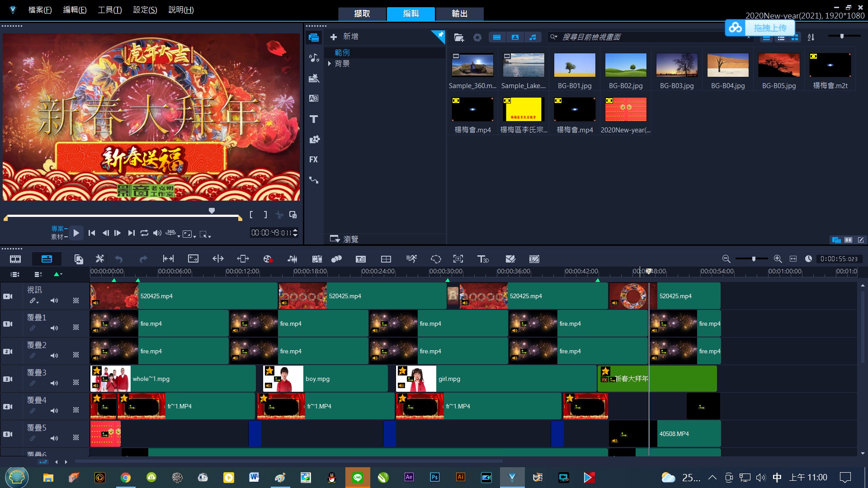This screenshot has height=488, width=868.
Task: Click the sort media (A-Z) icon
Action: click(811, 38)
